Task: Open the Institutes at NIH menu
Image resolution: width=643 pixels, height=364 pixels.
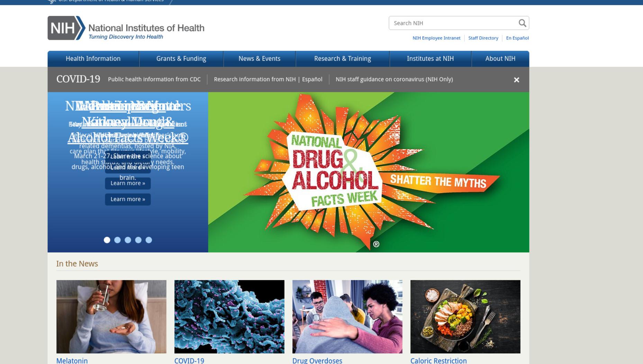Action: (430, 59)
